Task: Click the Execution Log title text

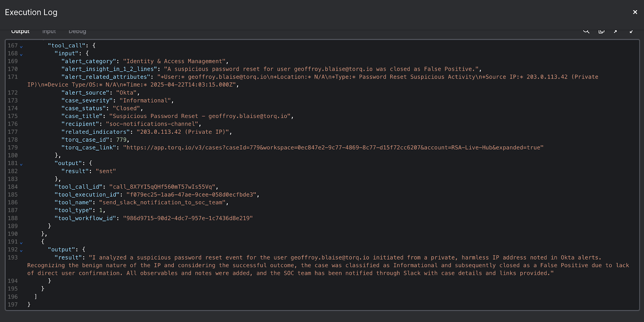Action: [x=31, y=12]
